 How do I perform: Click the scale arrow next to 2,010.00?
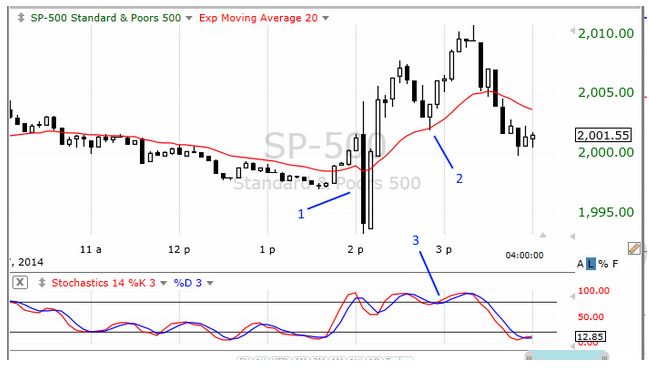[573, 30]
